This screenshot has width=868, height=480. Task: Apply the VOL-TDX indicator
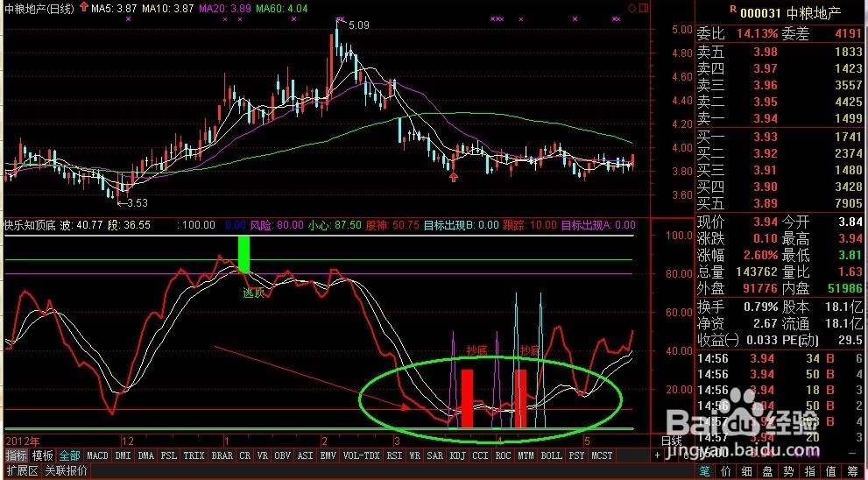pos(361,455)
